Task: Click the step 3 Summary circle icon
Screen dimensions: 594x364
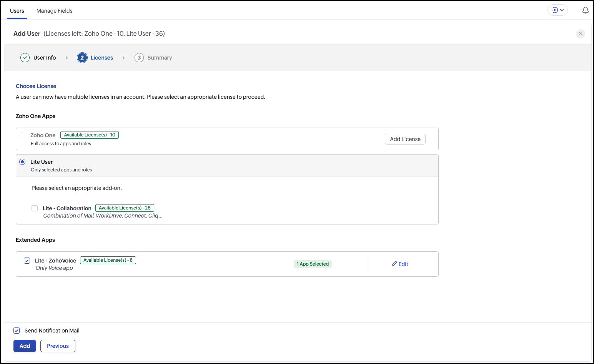Action: coord(139,58)
